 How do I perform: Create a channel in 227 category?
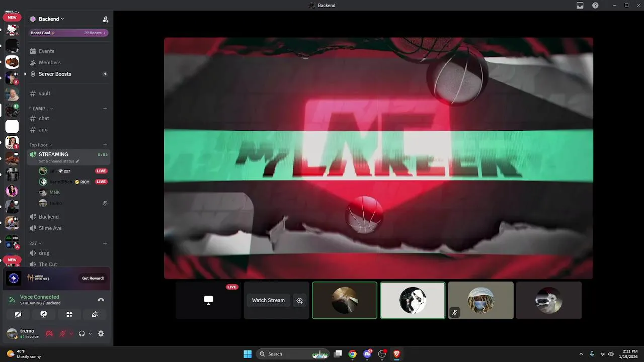105,243
